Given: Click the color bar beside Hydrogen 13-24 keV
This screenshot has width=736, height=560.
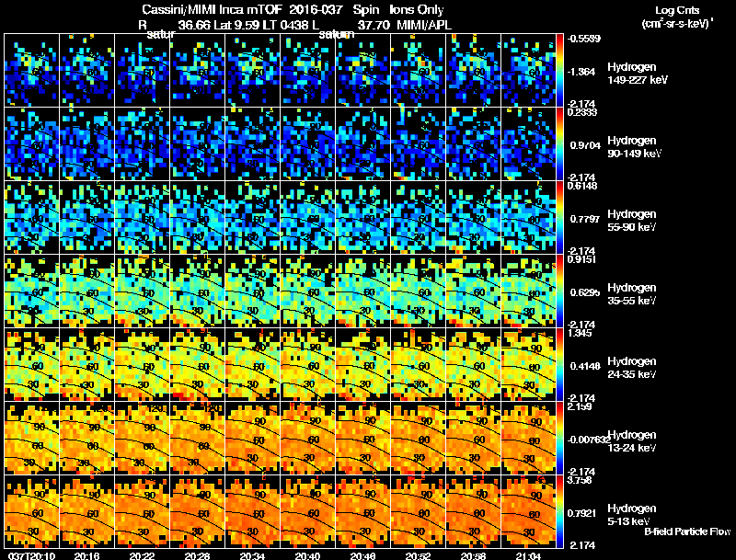Looking at the screenshot, I should [x=559, y=439].
